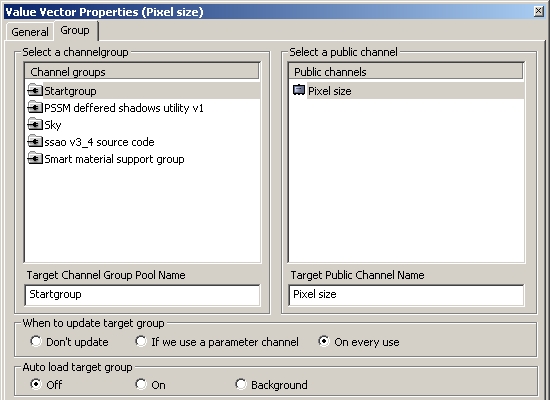Viewport: 550px width, 400px height.
Task: Click the Smart material support group folder icon
Action: 35,159
